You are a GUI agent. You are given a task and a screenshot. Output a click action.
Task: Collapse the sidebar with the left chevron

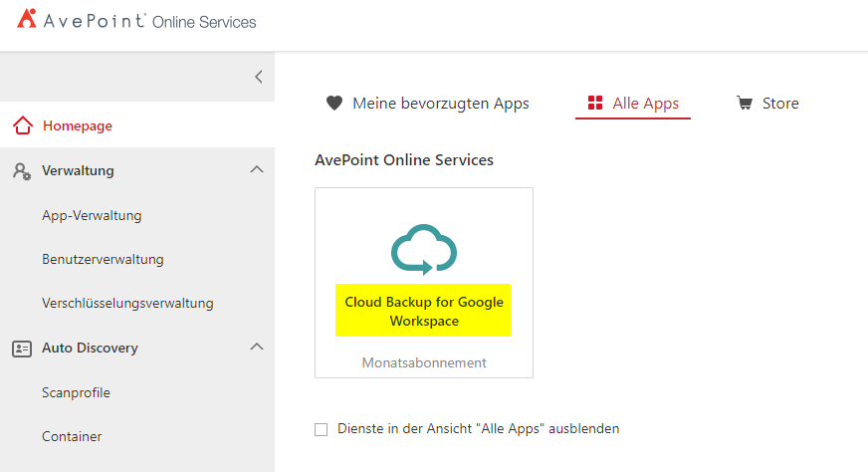(x=258, y=77)
